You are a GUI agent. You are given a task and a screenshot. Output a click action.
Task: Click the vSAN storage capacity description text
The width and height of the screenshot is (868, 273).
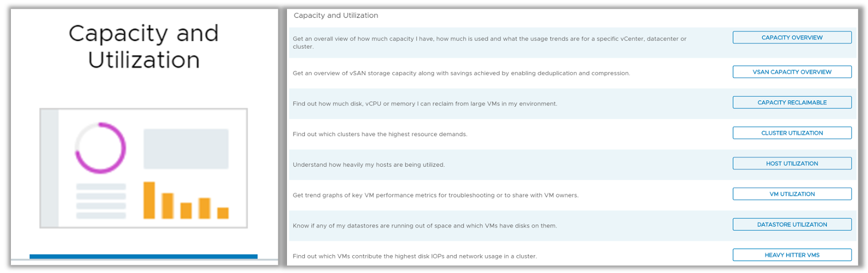461,73
